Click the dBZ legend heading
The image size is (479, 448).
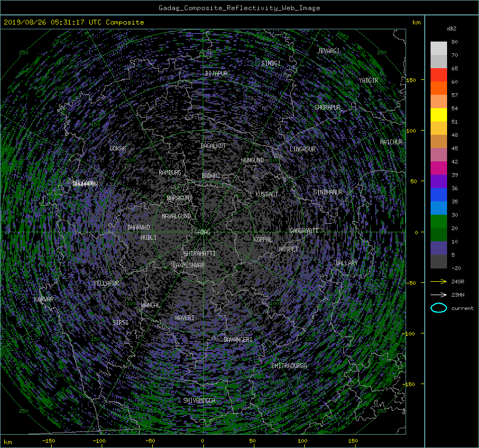click(451, 28)
